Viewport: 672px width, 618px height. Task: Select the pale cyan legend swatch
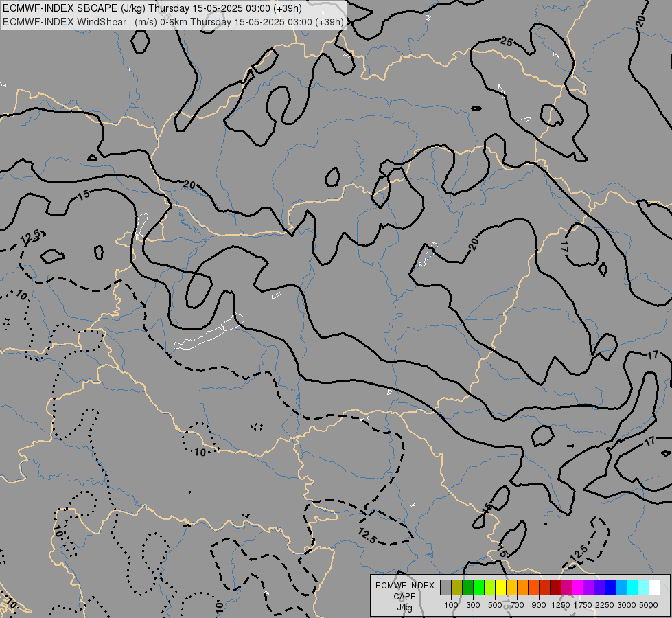pos(644,587)
